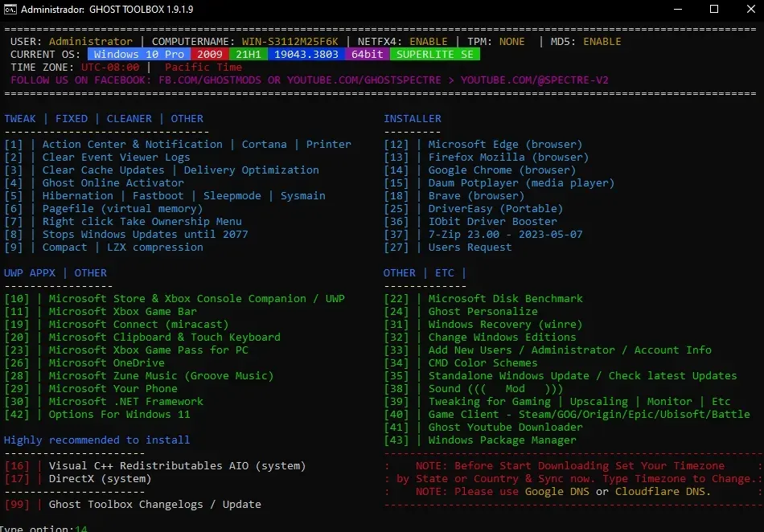The height and width of the screenshot is (532, 764).
Task: Click the YOUTUBE.COM/@SPECTRE-V2 link text
Action: [535, 80]
